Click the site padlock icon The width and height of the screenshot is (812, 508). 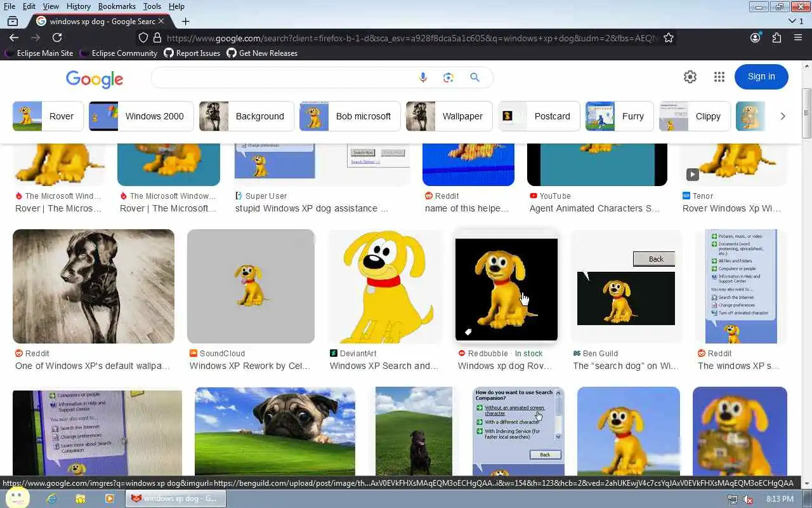click(157, 37)
